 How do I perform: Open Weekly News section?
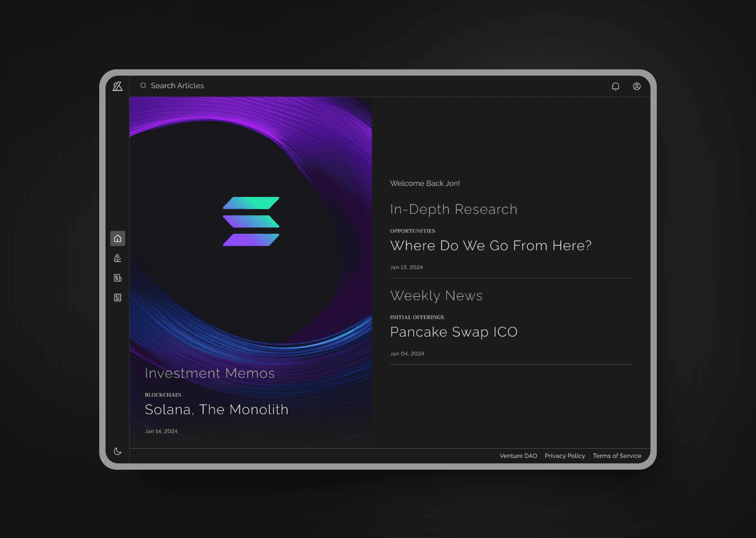tap(436, 296)
